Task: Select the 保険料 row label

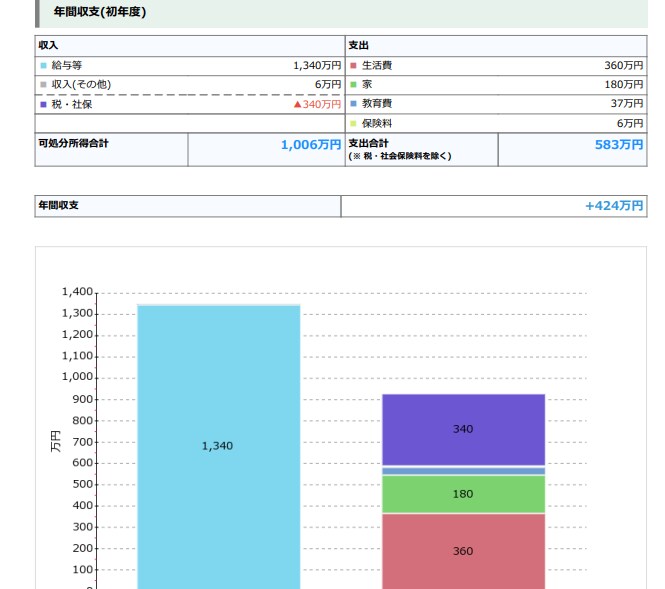Action: 377,124
